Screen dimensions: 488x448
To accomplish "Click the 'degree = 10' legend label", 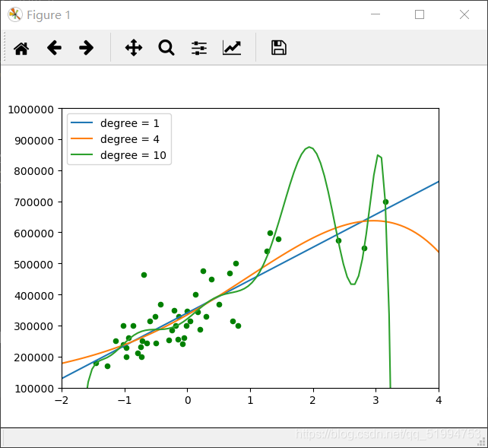I will pos(133,155).
